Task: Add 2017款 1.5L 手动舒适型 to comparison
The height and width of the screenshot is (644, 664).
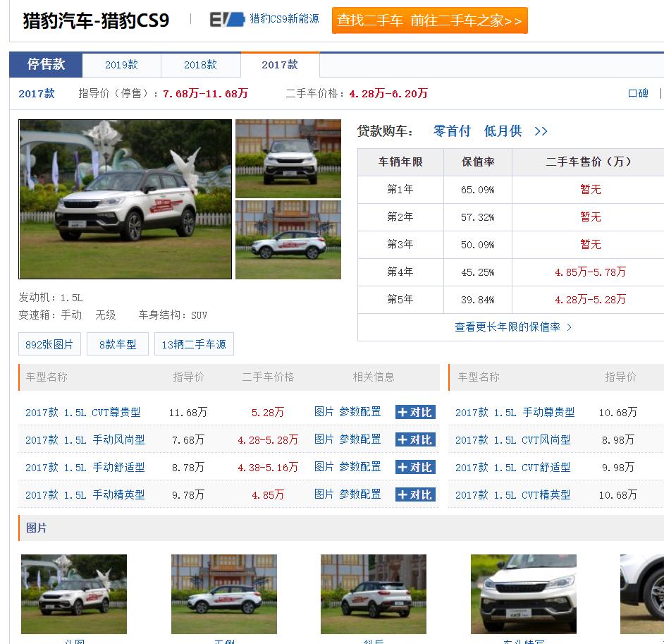Action: click(x=415, y=466)
